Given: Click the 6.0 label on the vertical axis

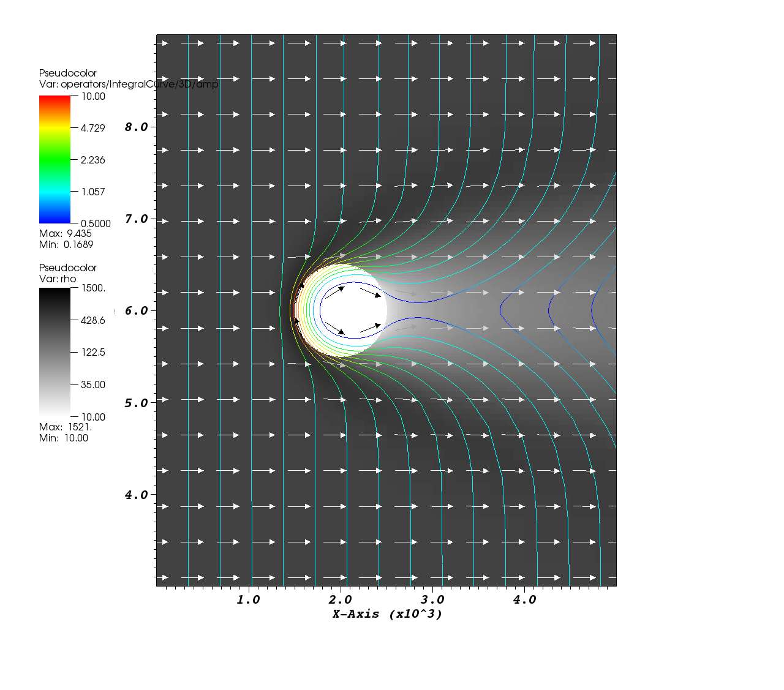Looking at the screenshot, I should (137, 310).
